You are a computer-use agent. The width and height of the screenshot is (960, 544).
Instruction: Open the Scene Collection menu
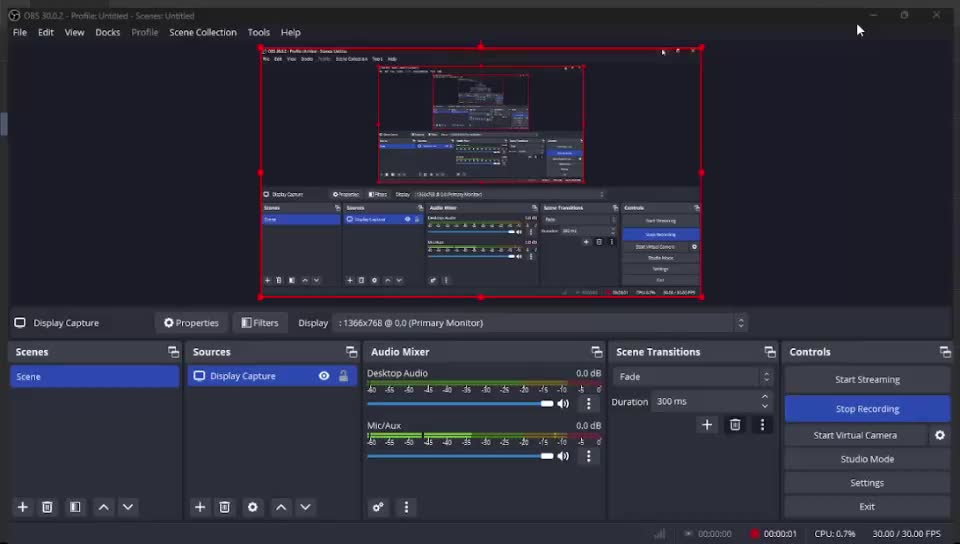click(x=203, y=32)
